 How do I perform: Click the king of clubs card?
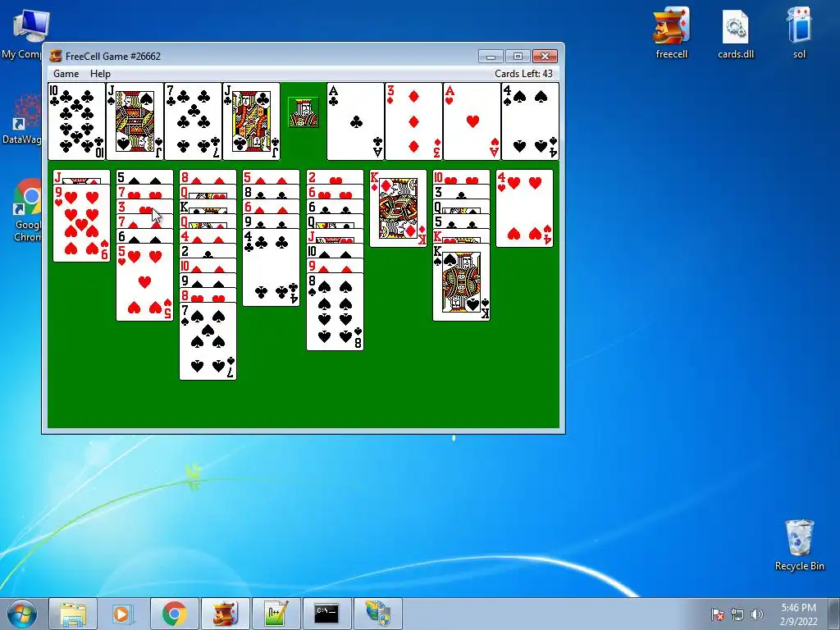[x=208, y=207]
